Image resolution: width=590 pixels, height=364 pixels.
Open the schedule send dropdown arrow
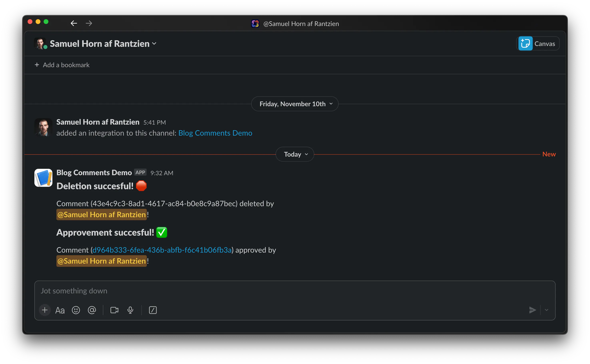[x=546, y=310]
